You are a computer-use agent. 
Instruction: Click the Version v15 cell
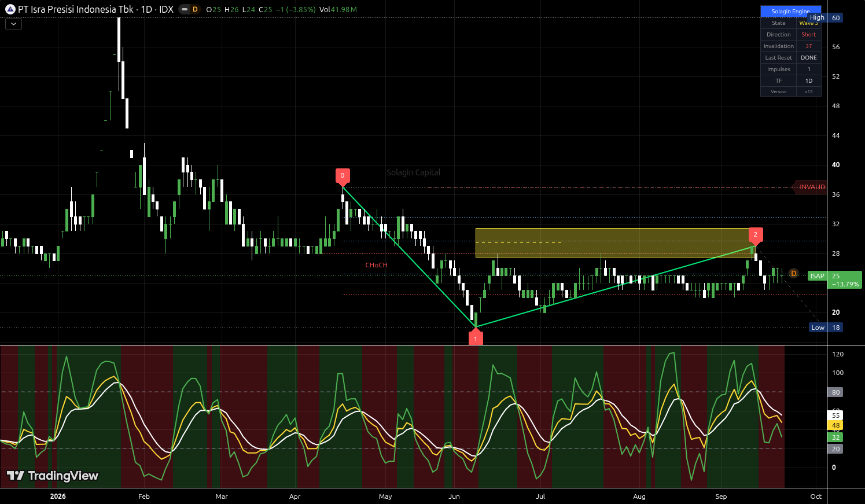(x=808, y=91)
